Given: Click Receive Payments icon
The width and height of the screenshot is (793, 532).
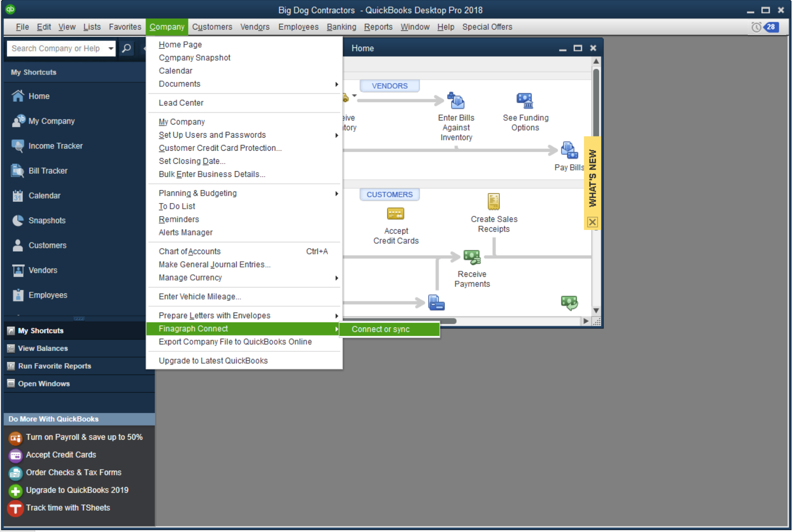Looking at the screenshot, I should (472, 257).
